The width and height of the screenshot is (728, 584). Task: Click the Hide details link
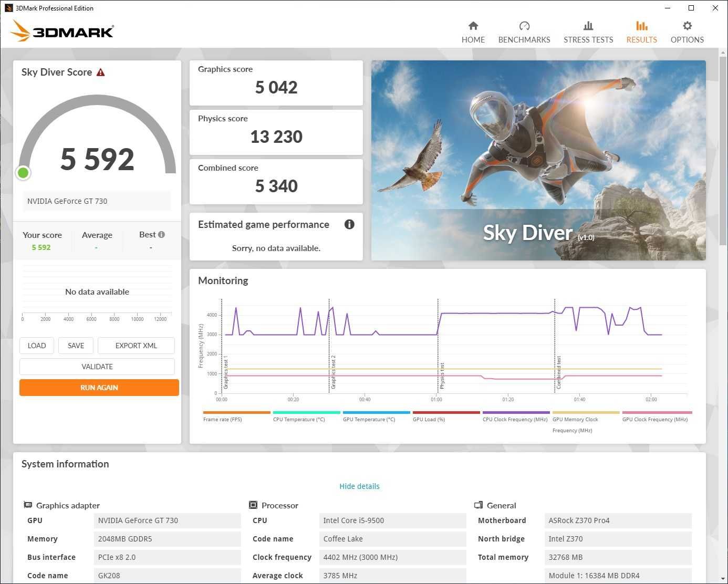pos(359,486)
